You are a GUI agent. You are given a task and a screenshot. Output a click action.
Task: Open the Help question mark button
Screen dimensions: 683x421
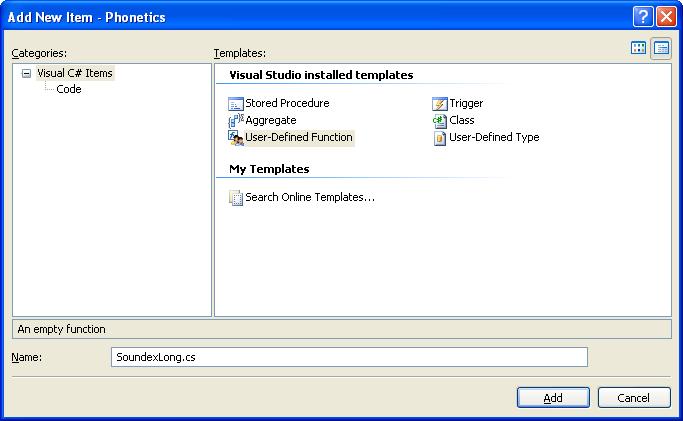coord(643,17)
